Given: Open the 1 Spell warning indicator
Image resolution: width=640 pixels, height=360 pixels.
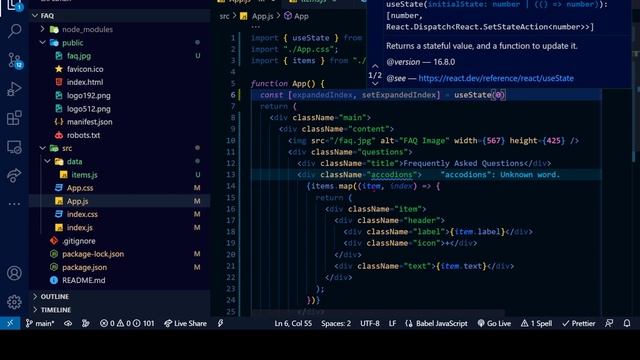Looking at the screenshot, I should [x=536, y=323].
